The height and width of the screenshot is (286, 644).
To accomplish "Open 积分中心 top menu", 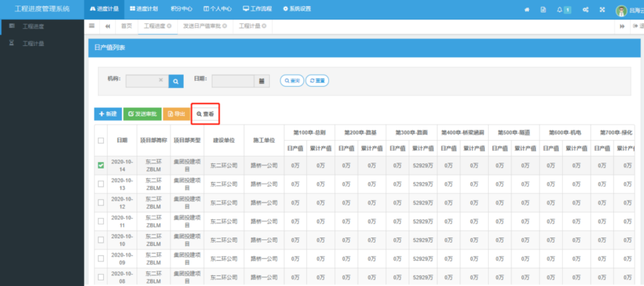I will [181, 9].
